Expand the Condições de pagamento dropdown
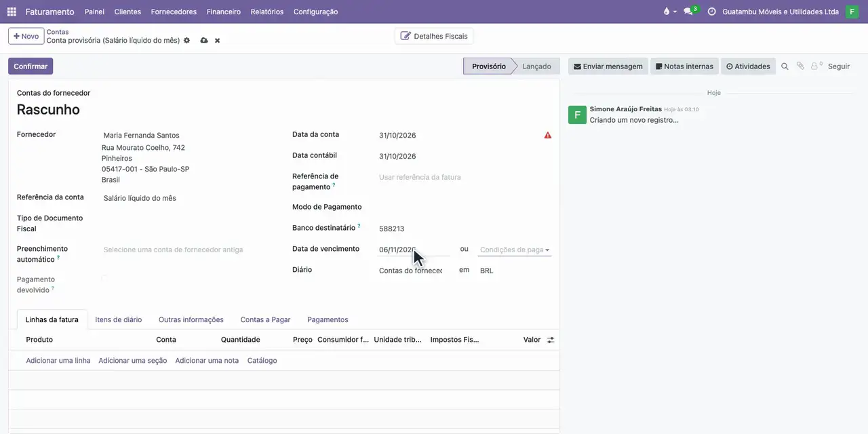Screen dimensions: 868x434 point(515,250)
